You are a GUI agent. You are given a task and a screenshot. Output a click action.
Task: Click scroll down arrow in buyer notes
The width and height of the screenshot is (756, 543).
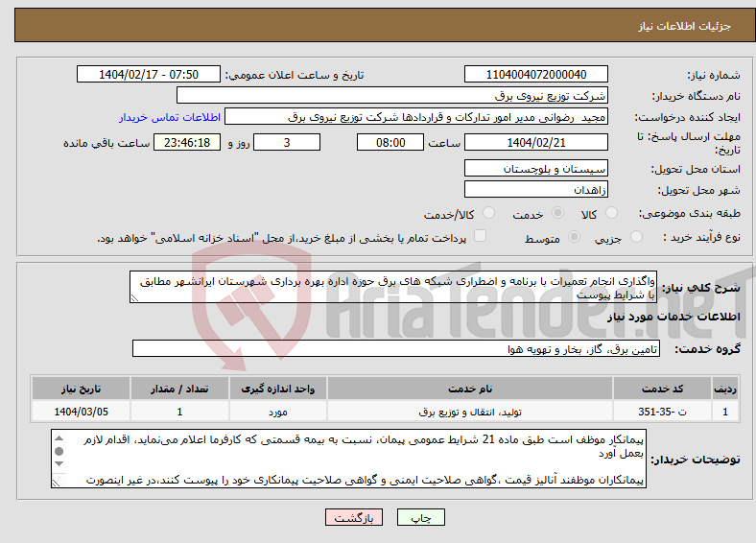pyautogui.click(x=59, y=464)
